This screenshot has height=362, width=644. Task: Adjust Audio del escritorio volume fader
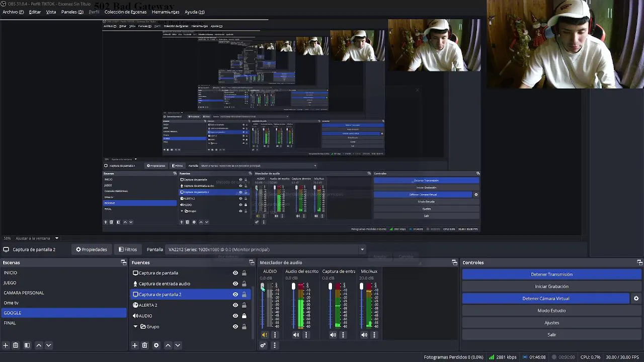tap(293, 287)
